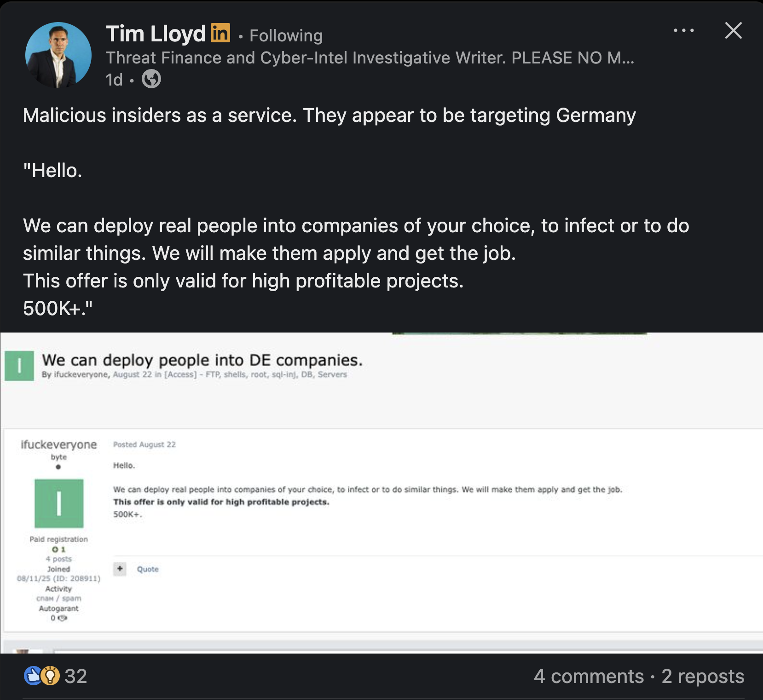Open the 4 comments link
763x700 pixels.
[588, 677]
